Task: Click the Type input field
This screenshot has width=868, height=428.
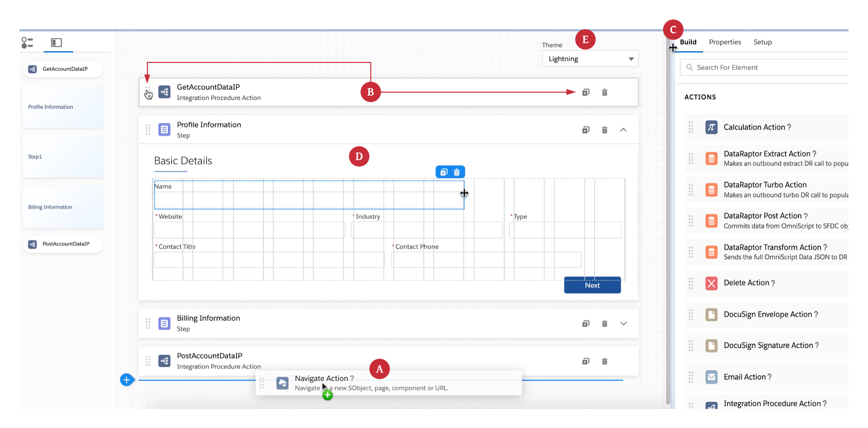Action: (565, 230)
